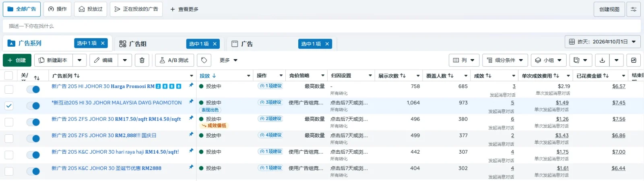Select the 全部广告 view tab
Screen dimensions: 644x181
coord(22,9)
